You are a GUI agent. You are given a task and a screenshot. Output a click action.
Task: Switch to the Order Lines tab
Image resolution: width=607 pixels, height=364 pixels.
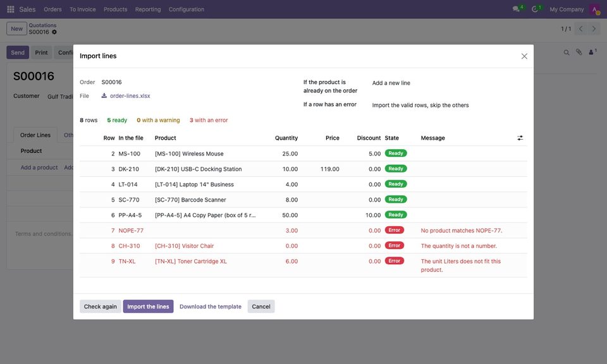click(x=35, y=135)
